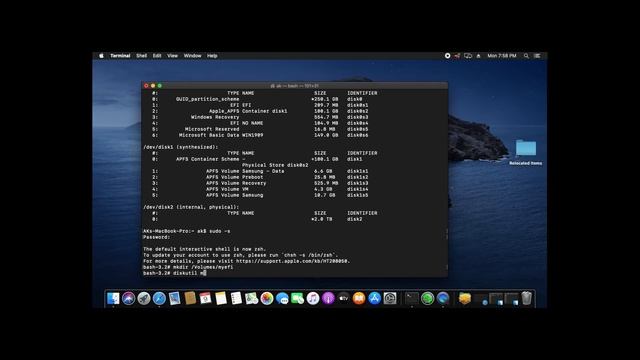Viewport: 640px width, 360px height.
Task: Open the Window menu
Action: click(192, 56)
